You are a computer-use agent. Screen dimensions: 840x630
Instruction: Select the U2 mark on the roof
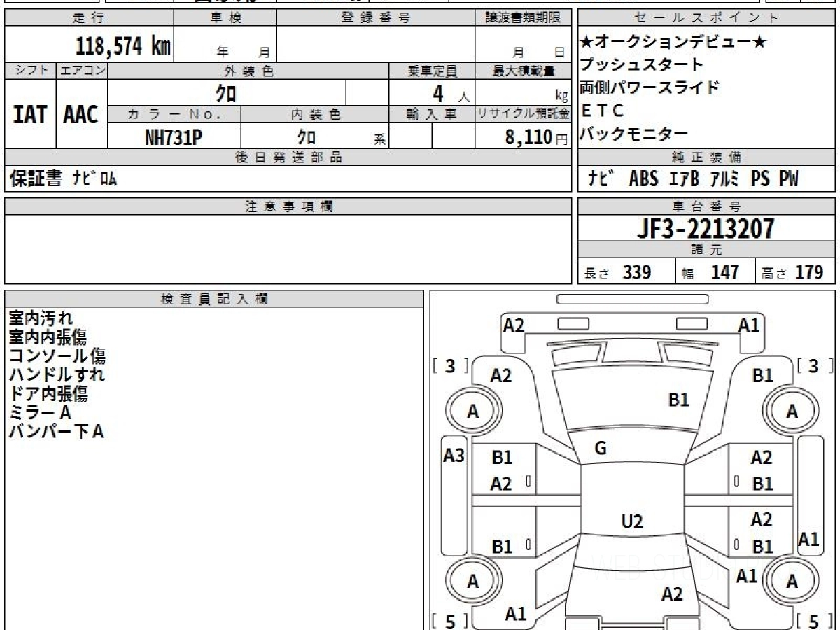point(632,521)
